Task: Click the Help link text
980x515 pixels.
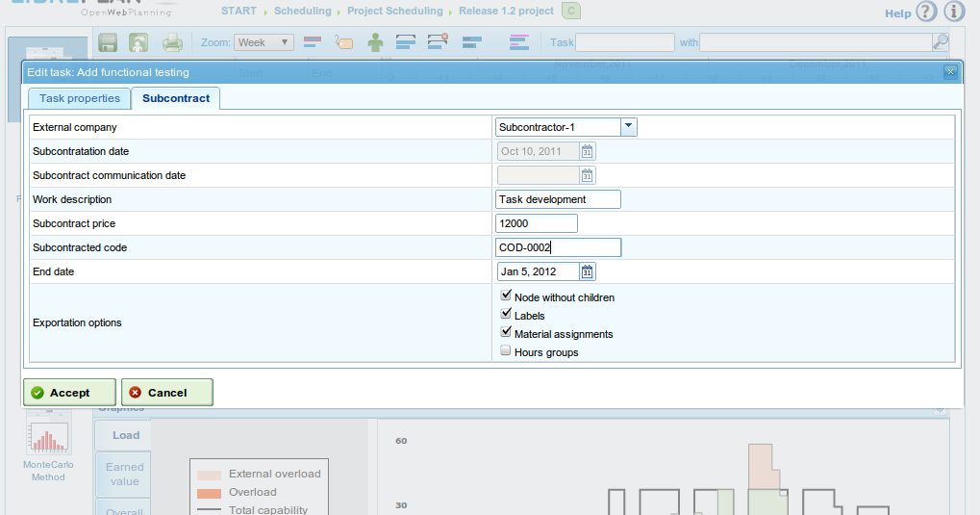Action: tap(897, 13)
